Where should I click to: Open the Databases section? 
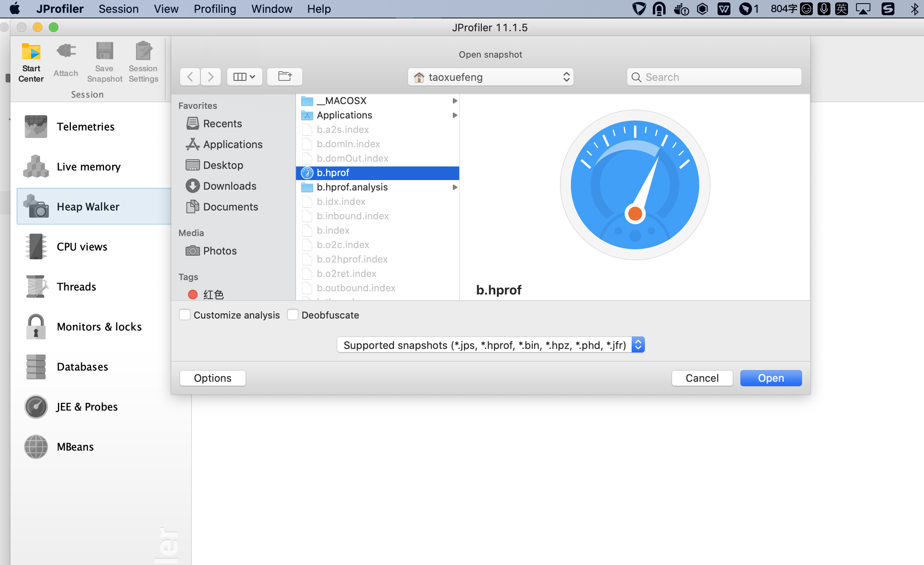pyautogui.click(x=82, y=367)
